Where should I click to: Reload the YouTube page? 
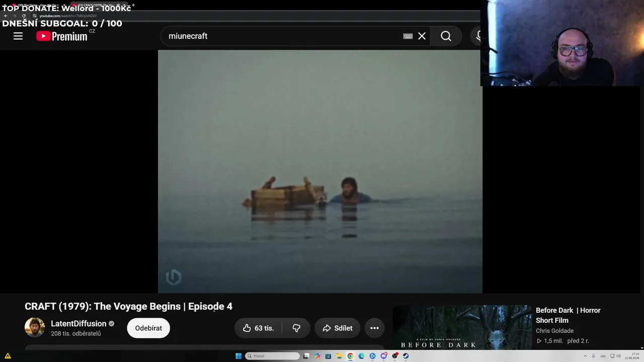point(24,16)
